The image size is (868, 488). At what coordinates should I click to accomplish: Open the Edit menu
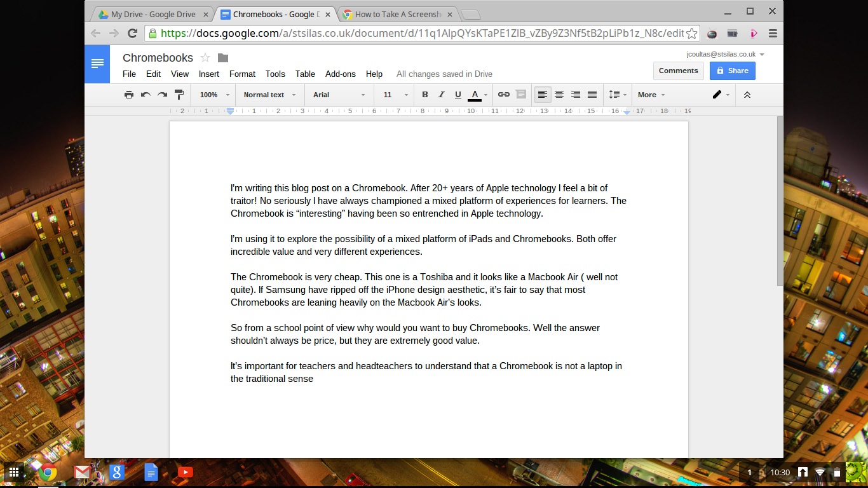(153, 74)
